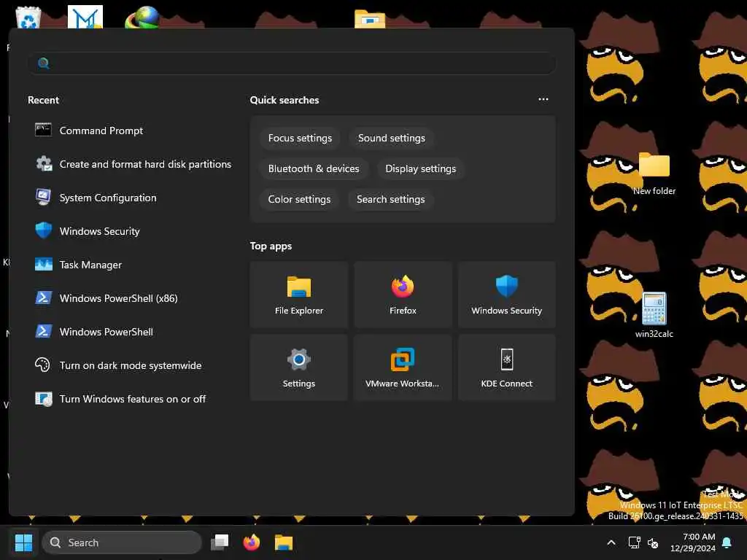Screen dimensions: 747x560
Task: Launch Firefox from Top apps
Action: 403,295
